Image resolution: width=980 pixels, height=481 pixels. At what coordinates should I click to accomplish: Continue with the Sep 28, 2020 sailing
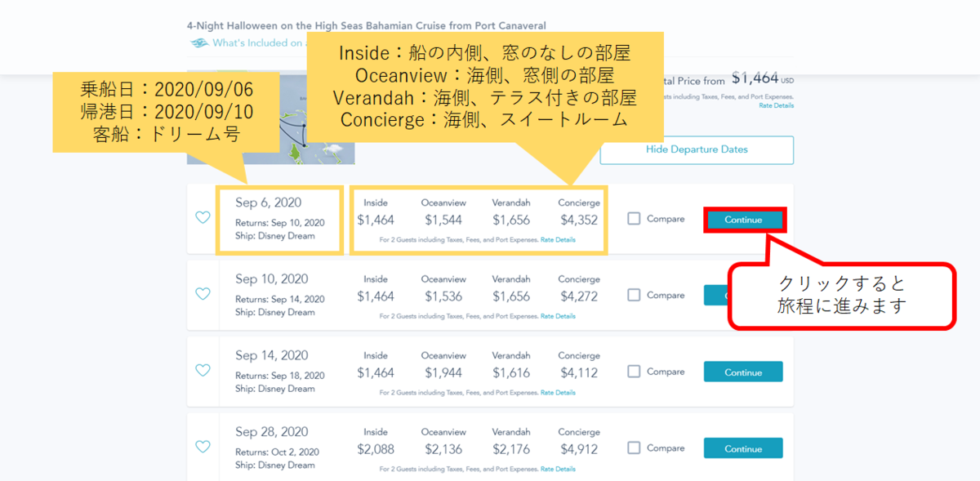coord(743,448)
